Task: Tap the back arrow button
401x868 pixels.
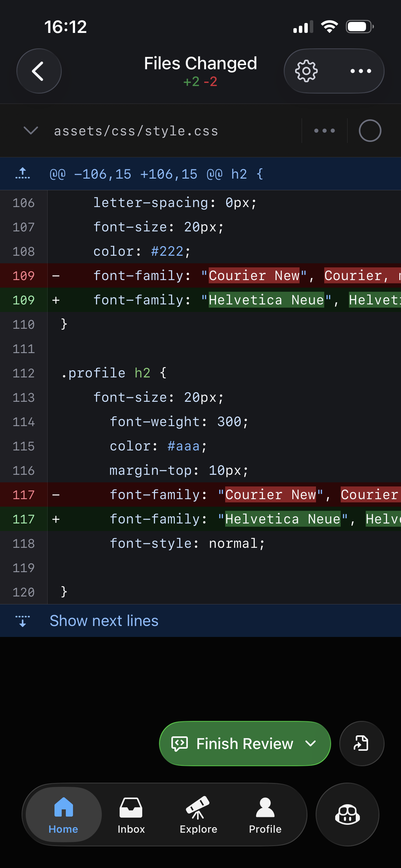Action: coord(39,71)
